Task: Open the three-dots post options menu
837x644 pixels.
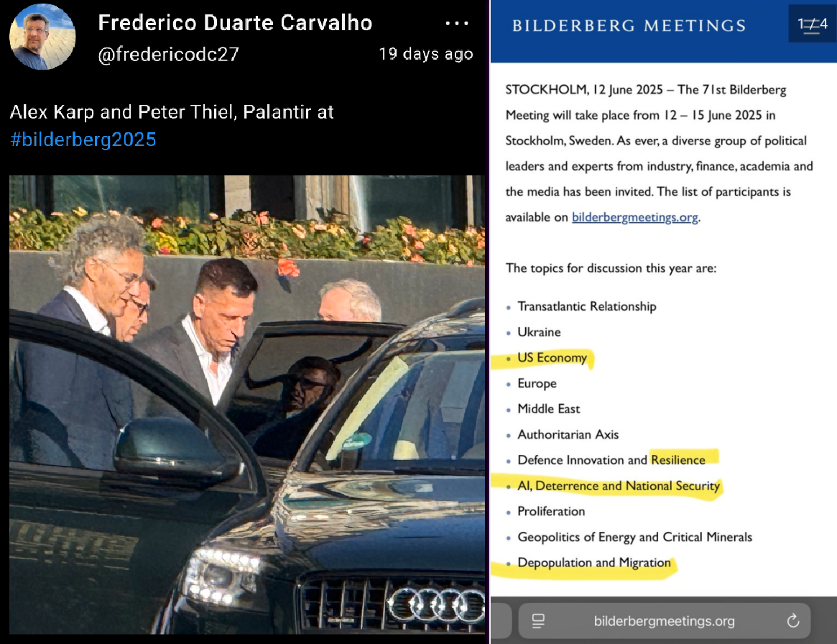Action: 457,24
